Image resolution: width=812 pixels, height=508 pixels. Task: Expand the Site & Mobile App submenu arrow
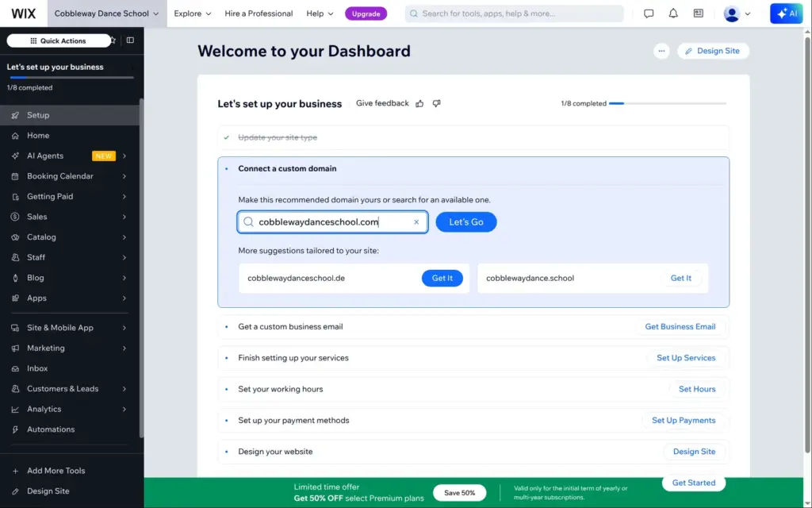[x=124, y=328]
